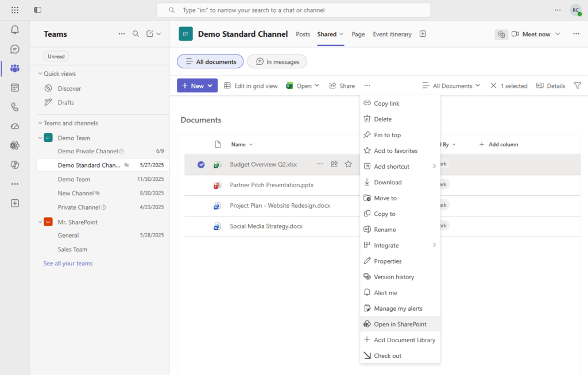Collapse the Teams and channels section
The height and width of the screenshot is (375, 588).
click(x=40, y=123)
